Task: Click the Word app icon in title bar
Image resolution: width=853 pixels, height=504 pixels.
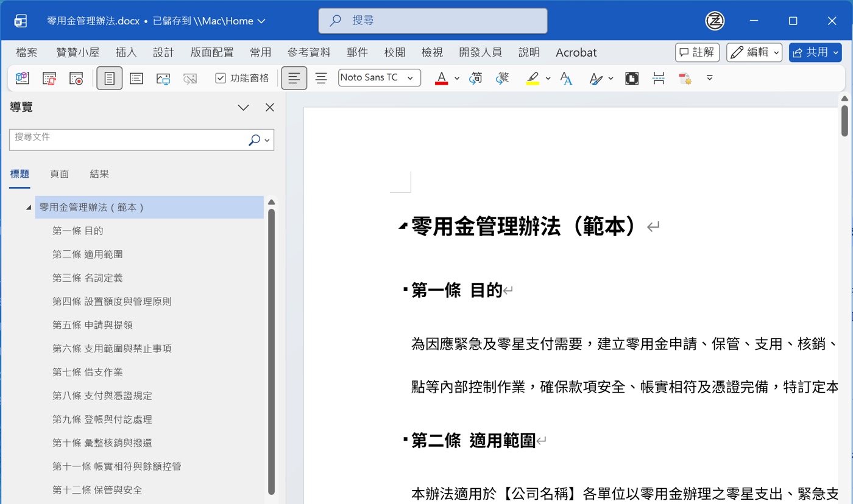Action: 21,21
